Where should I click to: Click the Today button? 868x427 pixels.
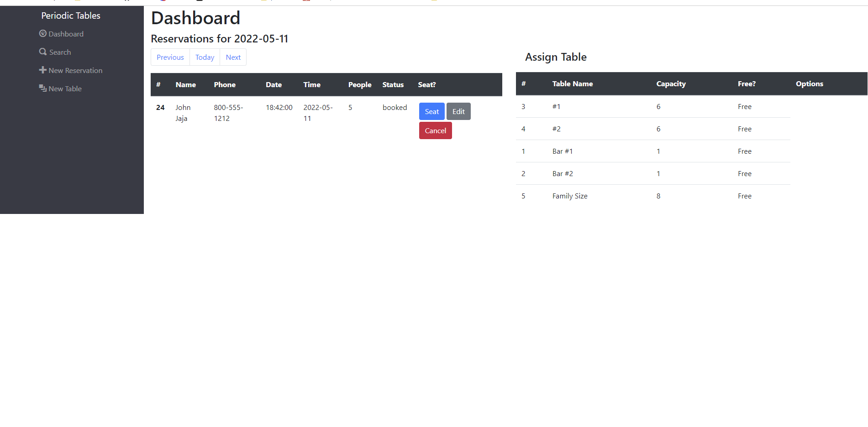pos(205,57)
